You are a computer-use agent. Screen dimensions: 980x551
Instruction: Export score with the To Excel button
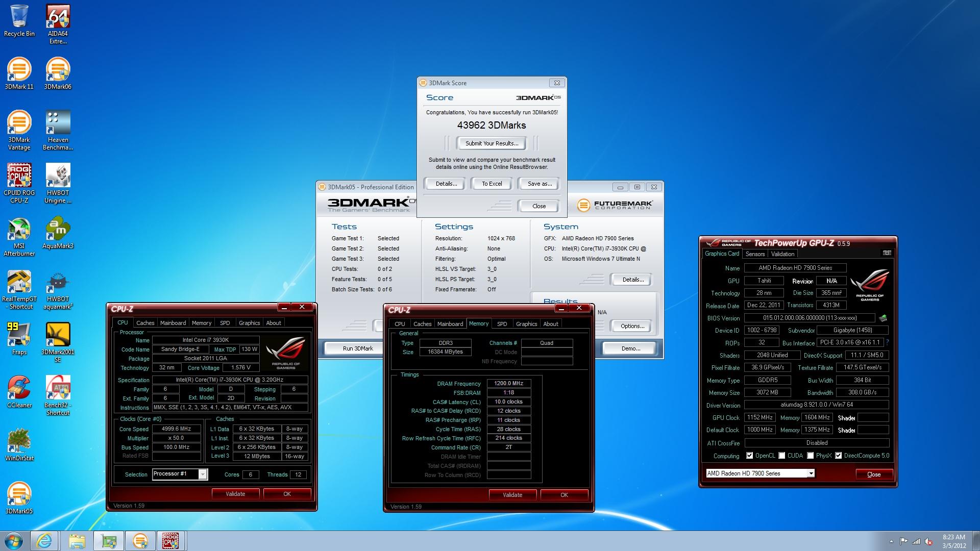(x=492, y=184)
